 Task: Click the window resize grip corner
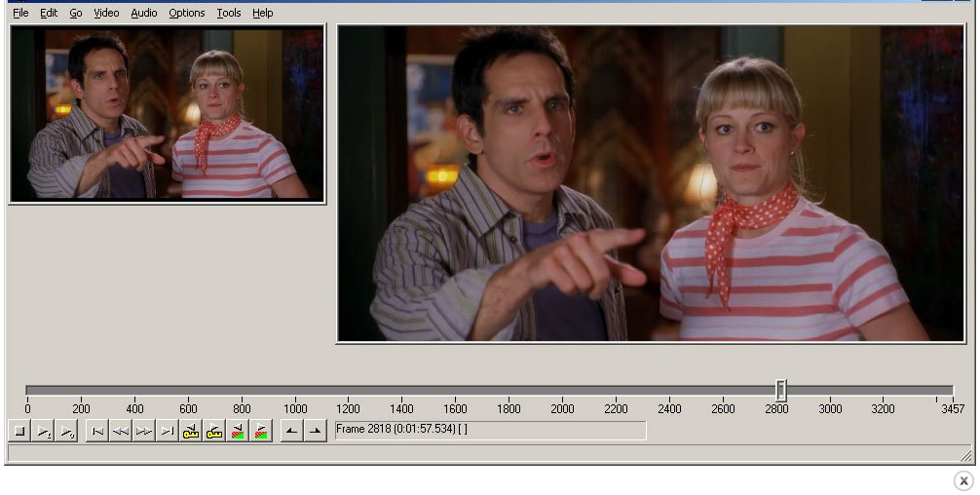tap(966, 456)
